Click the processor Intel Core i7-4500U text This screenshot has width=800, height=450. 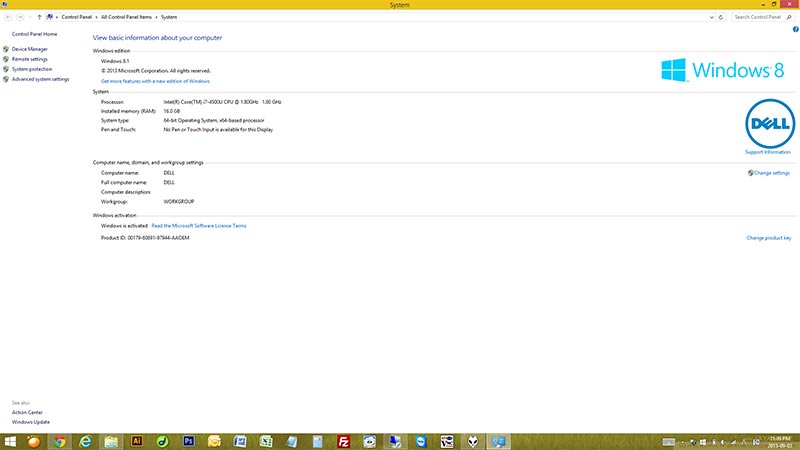[x=222, y=102]
